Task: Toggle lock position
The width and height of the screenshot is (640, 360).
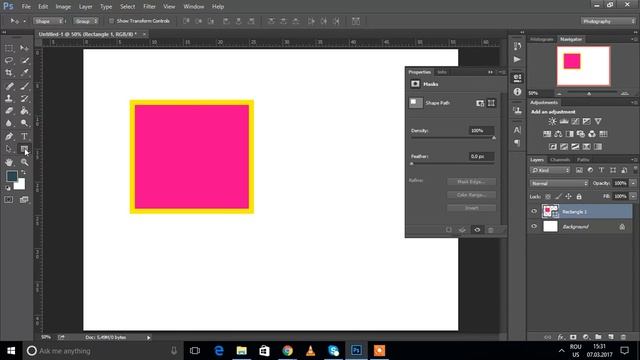Action: (568, 197)
